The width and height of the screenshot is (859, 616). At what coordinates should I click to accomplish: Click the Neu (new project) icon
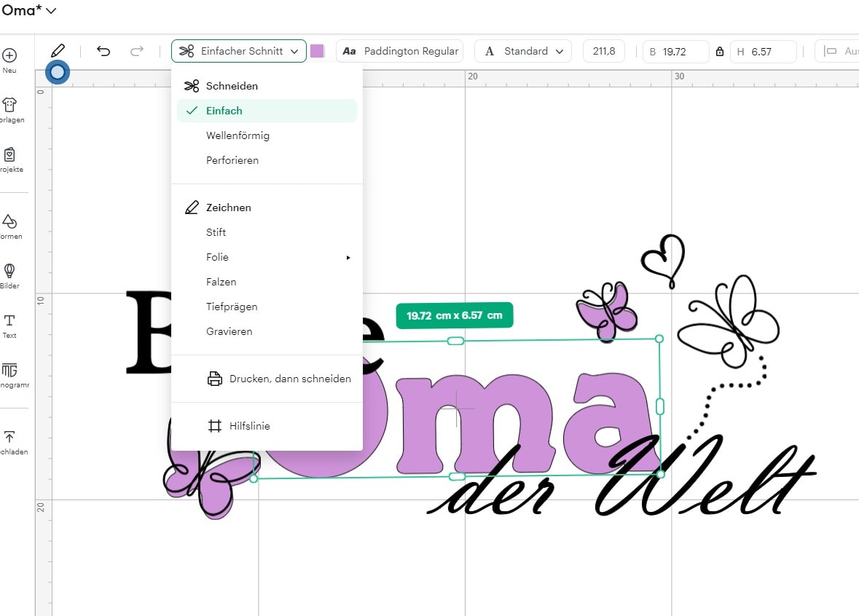pos(9,56)
